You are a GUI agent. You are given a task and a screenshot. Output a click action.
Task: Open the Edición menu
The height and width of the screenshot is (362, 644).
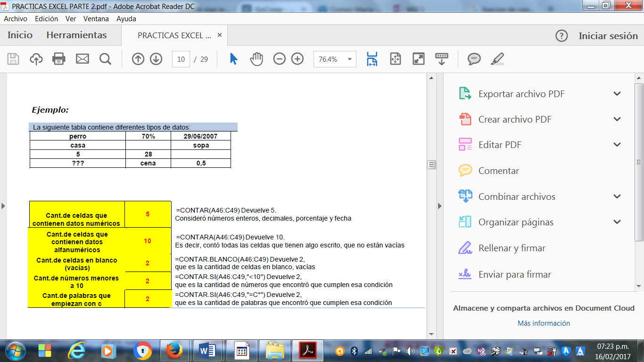46,19
